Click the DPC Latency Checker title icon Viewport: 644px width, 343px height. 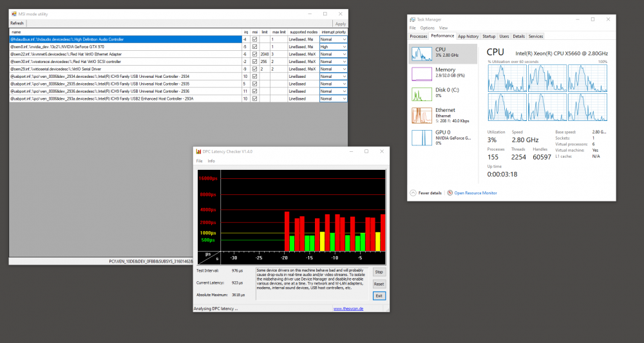(198, 151)
